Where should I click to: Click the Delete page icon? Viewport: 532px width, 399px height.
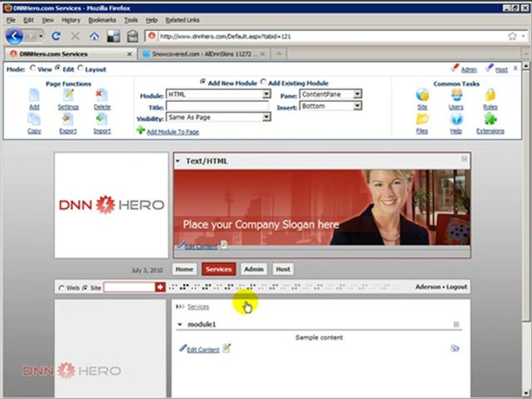[x=101, y=95]
